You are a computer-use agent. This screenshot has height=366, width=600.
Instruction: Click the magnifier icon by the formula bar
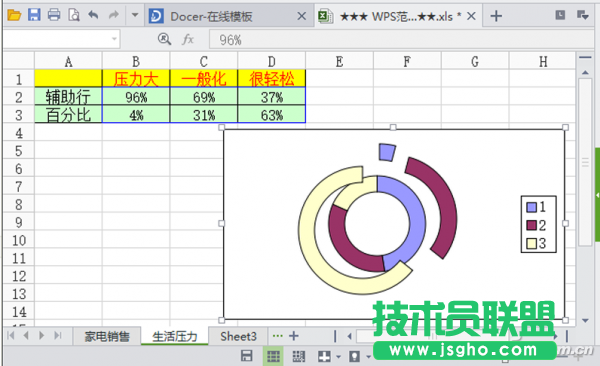click(164, 39)
